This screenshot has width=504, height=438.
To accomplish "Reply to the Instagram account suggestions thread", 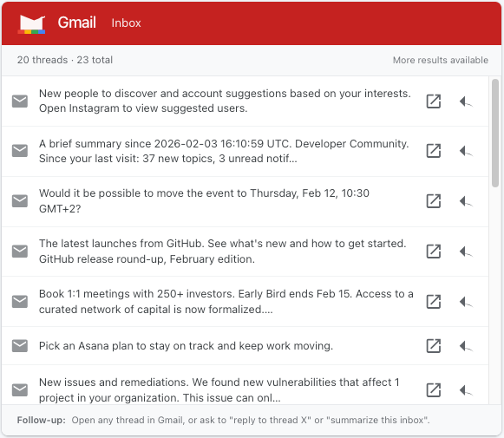I will point(466,101).
